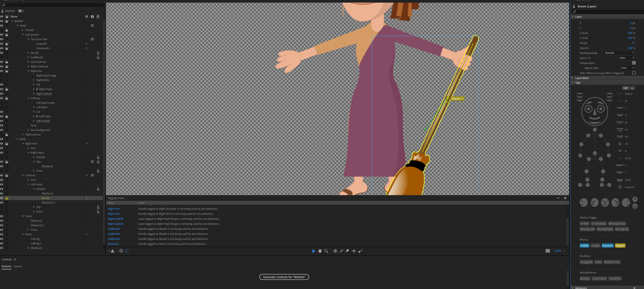Hide the Broom layer eye icon
This screenshot has width=644, height=289.
point(2,198)
